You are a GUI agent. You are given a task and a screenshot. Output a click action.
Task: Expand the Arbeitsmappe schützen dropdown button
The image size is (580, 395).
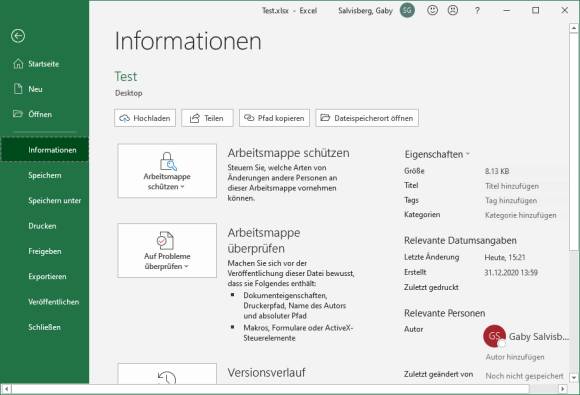click(167, 171)
